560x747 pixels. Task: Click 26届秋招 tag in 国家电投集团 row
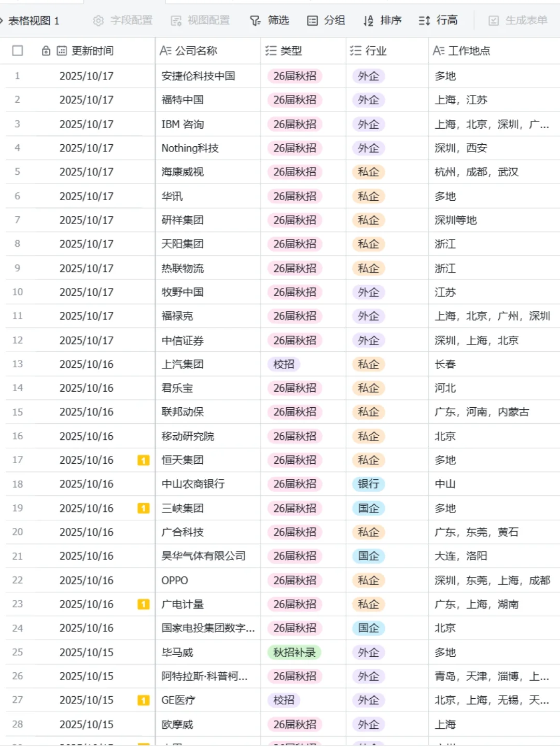click(x=295, y=628)
